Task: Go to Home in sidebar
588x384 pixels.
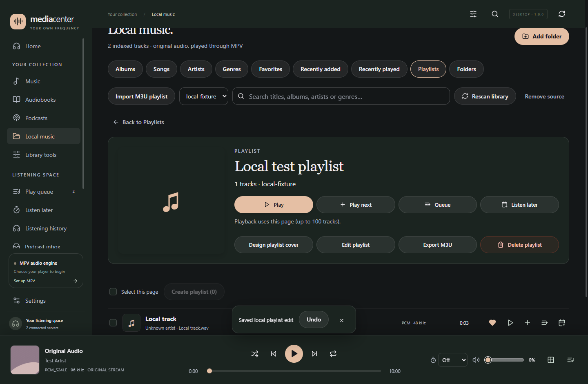Action: pos(44,46)
